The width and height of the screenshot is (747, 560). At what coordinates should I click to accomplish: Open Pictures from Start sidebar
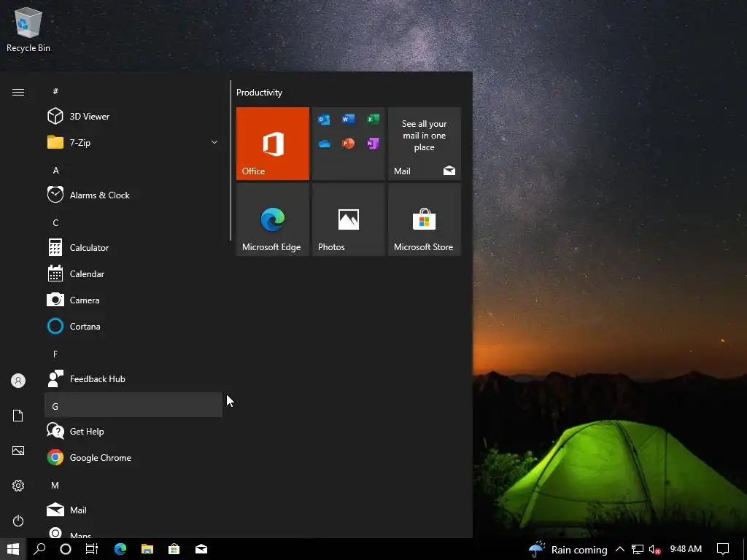pyautogui.click(x=18, y=451)
